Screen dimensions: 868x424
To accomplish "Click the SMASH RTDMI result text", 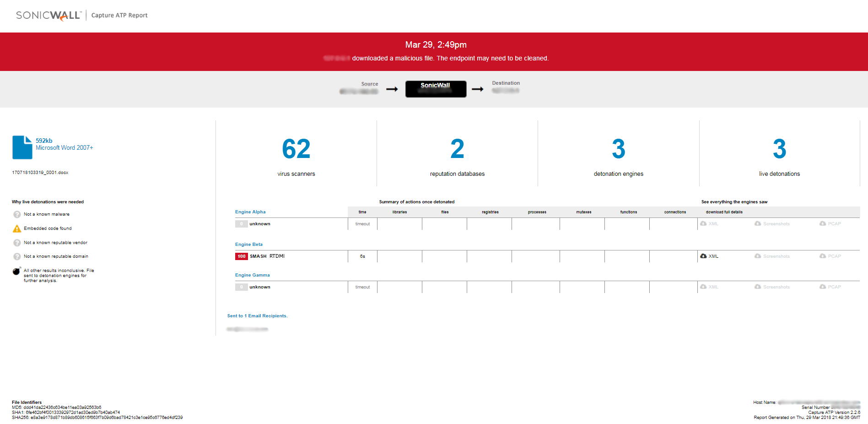I will pos(267,256).
